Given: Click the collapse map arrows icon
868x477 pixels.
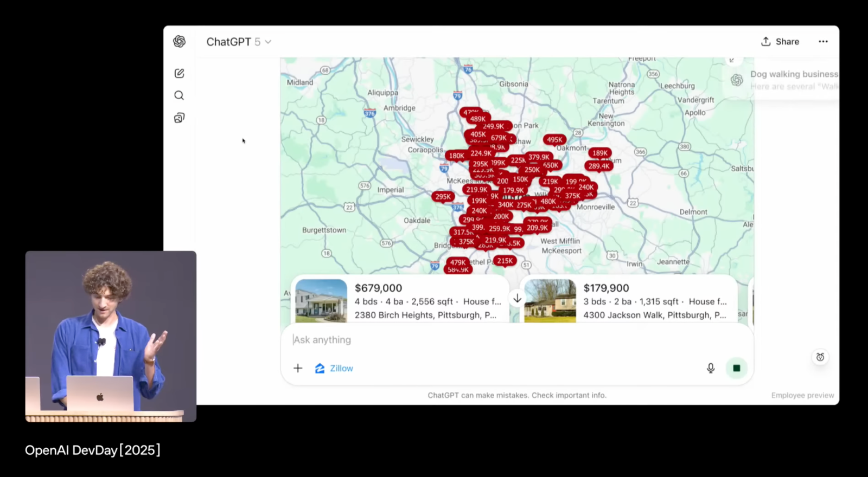Looking at the screenshot, I should [732, 60].
